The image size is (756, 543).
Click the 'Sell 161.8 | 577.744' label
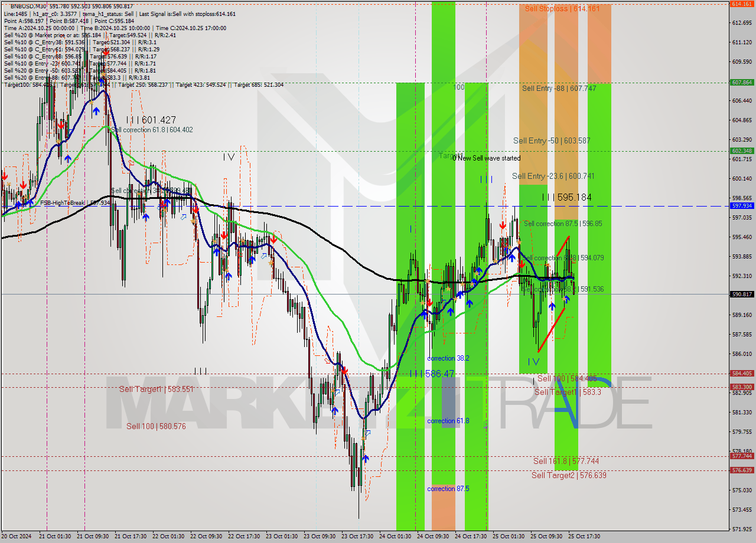[566, 461]
